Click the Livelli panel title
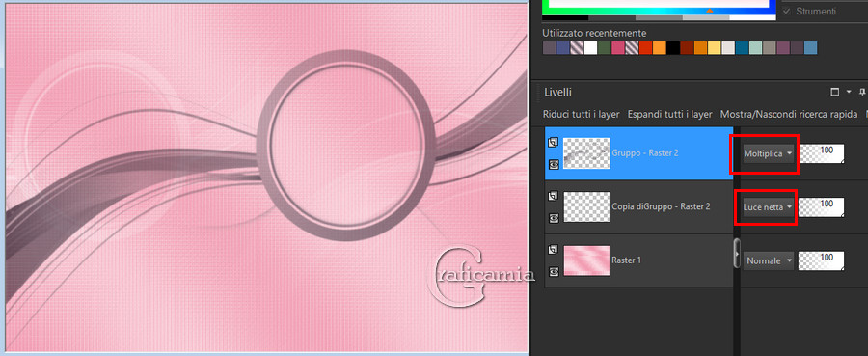Screen dimensions: 868x356 tap(558, 92)
